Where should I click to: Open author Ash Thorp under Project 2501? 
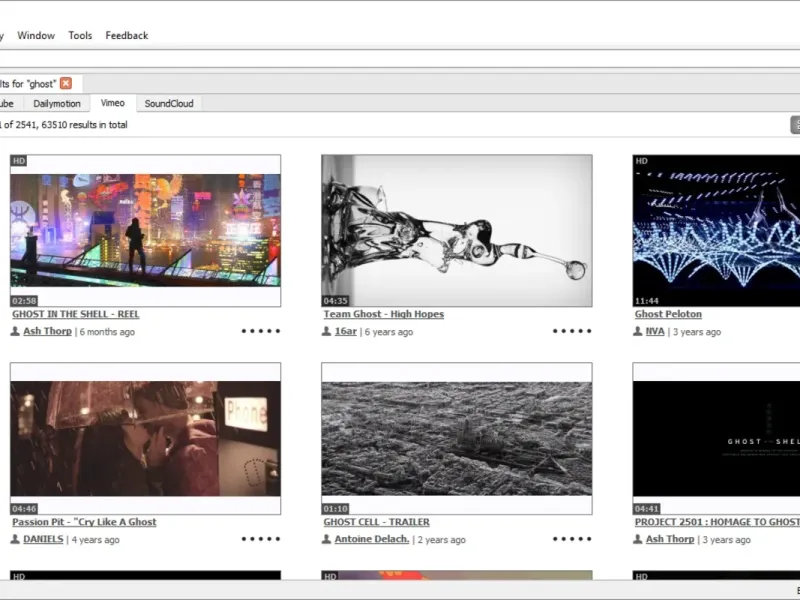(670, 539)
